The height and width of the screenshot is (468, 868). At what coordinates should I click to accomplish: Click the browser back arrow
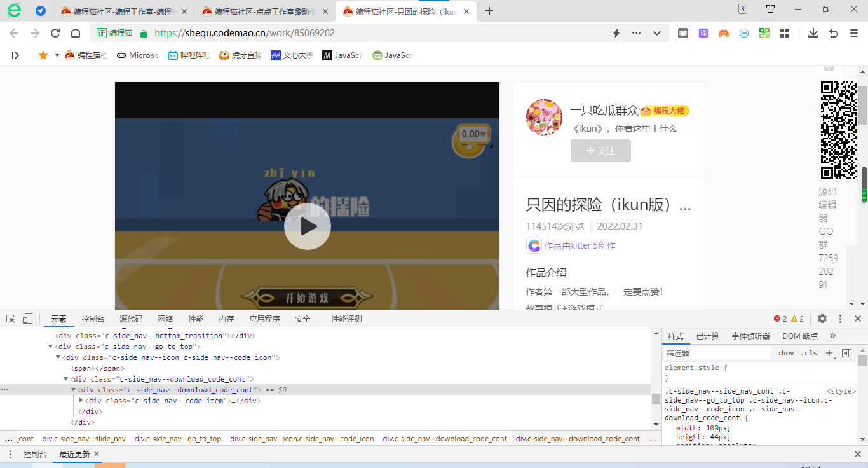14,33
